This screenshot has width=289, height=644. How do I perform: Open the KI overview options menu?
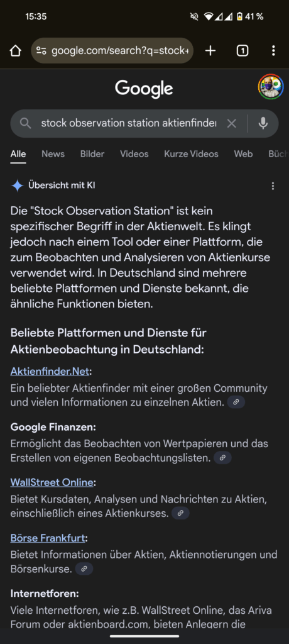(273, 186)
